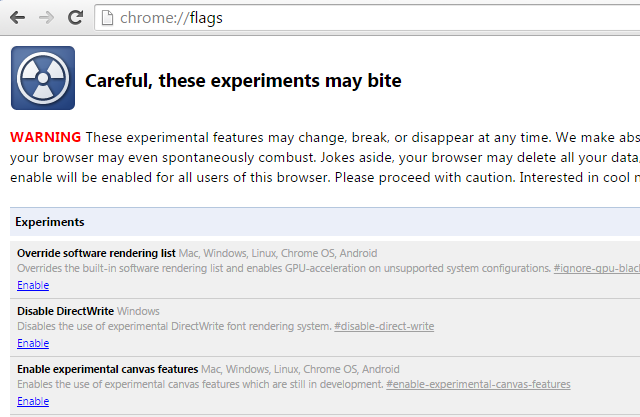Image resolution: width=640 pixels, height=417 pixels.
Task: Click the 'Careful, these experiments may bite' heading
Action: 243,80
